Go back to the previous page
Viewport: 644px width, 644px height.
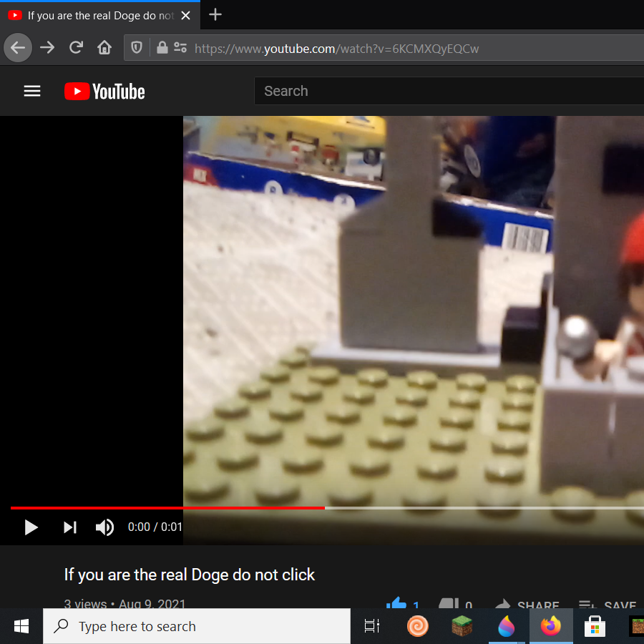18,48
